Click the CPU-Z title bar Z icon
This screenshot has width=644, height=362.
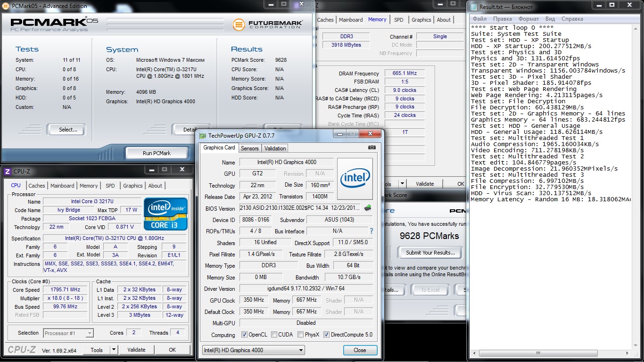[7, 172]
